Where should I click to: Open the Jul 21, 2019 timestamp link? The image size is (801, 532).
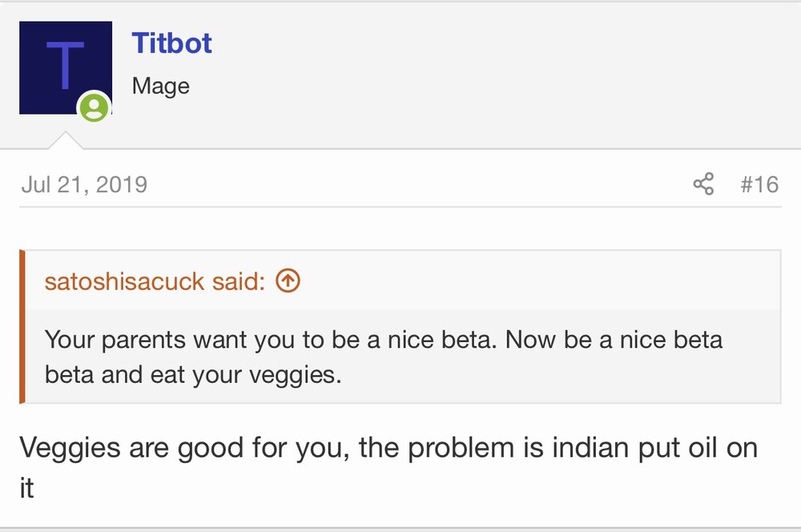[x=84, y=184]
